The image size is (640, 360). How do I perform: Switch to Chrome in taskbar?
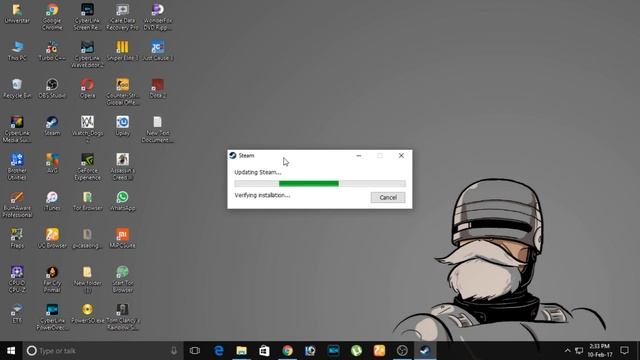[287, 351]
